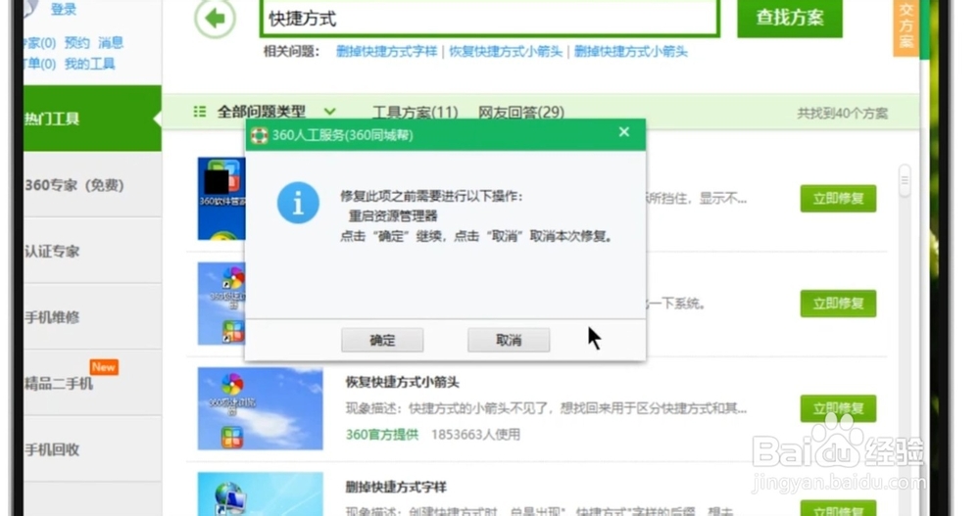This screenshot has width=980, height=516.
Task: Click the second result's 立即修复 button
Action: [x=838, y=304]
